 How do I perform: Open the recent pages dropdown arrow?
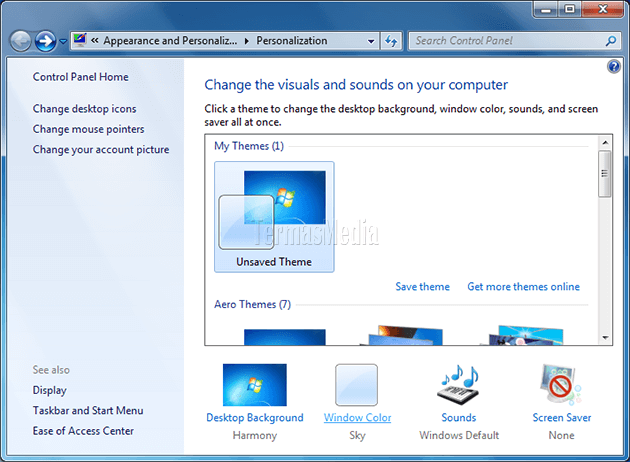(x=63, y=41)
